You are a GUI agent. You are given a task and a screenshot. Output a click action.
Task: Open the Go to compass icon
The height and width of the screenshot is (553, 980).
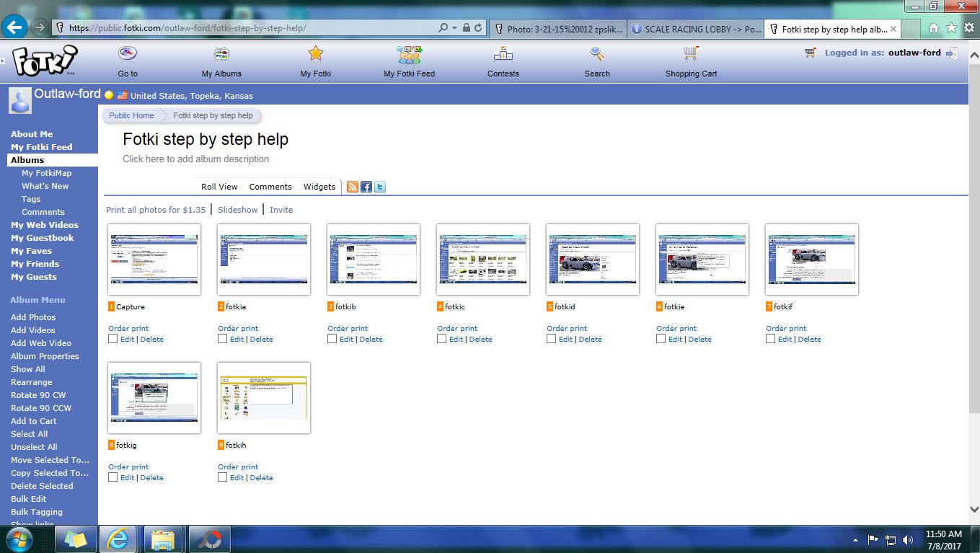128,54
